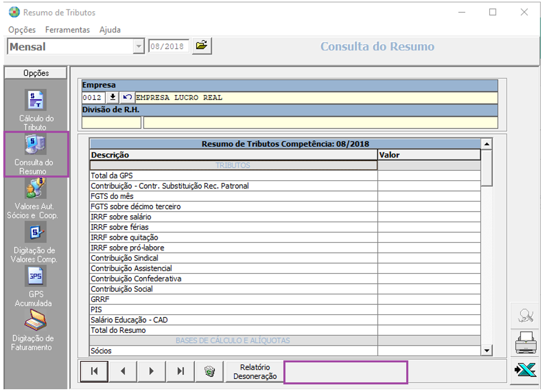Screen dimensions: 543x392
Task: Click the Valor cell for Total do Resumo
Action: (x=429, y=331)
